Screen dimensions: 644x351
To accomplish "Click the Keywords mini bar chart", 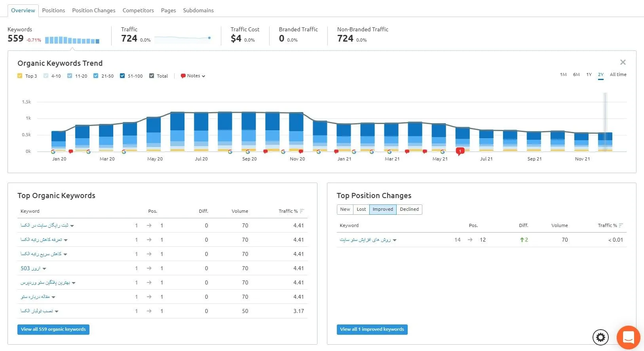I will 72,40.
